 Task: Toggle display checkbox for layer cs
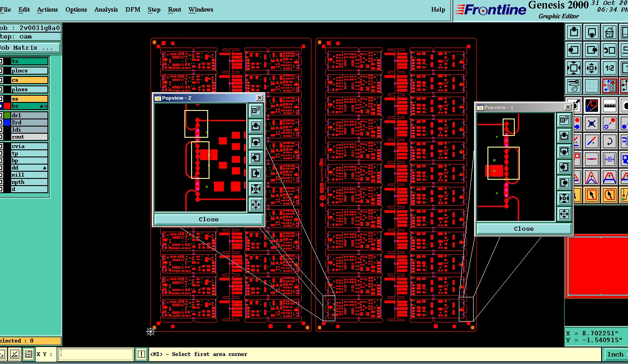(1, 80)
